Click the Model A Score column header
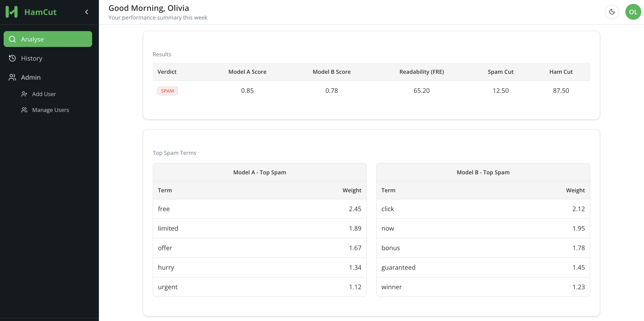Viewport: 644px width, 321px height. pyautogui.click(x=247, y=72)
